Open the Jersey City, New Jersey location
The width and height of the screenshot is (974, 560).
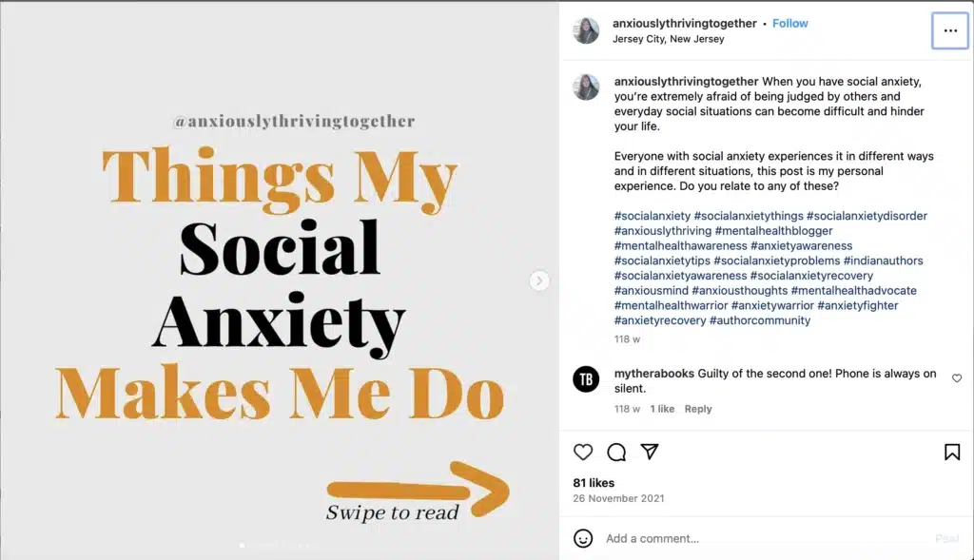[x=668, y=39]
